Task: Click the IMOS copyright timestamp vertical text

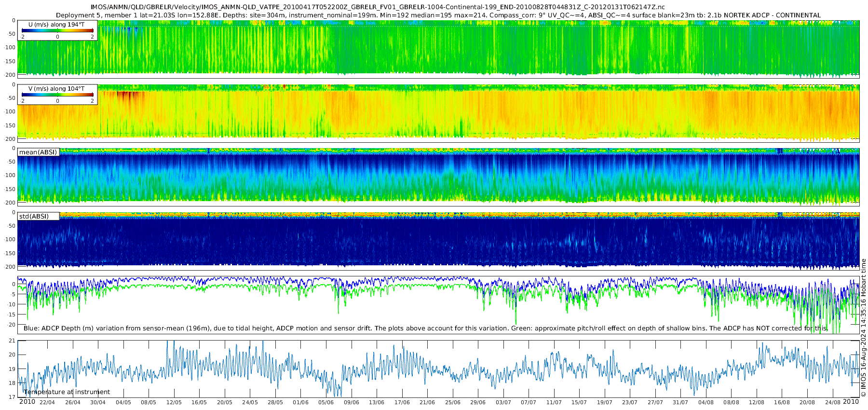Action: pos(863,328)
